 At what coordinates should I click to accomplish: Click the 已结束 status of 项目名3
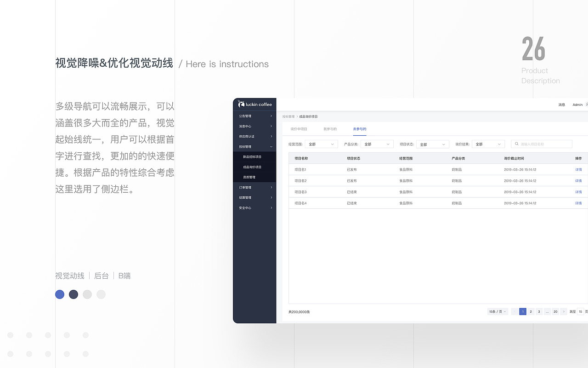pyautogui.click(x=352, y=192)
